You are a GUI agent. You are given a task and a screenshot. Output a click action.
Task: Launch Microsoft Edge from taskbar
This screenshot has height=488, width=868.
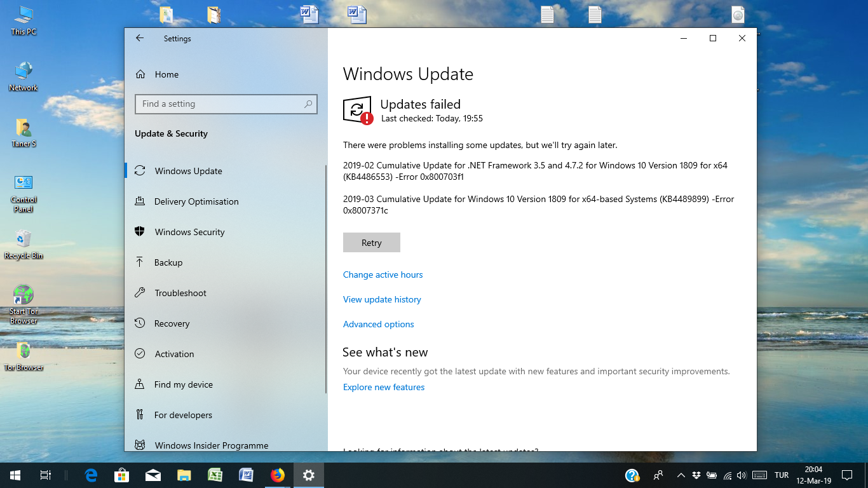coord(92,475)
